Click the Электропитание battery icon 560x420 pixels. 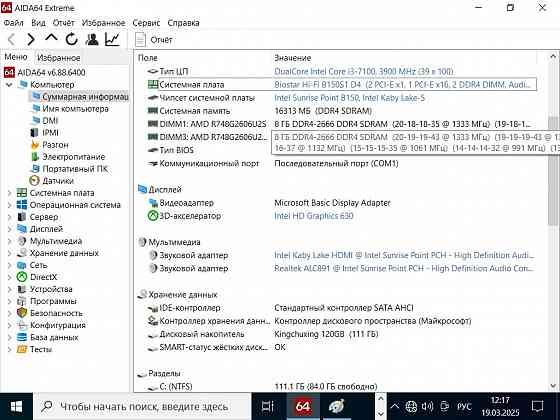point(35,157)
